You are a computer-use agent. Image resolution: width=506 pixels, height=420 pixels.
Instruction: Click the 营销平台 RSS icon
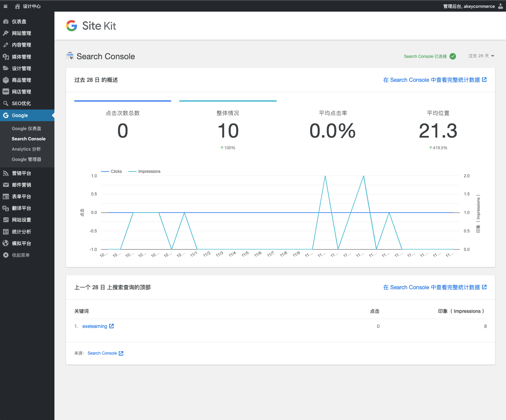[x=6, y=173]
